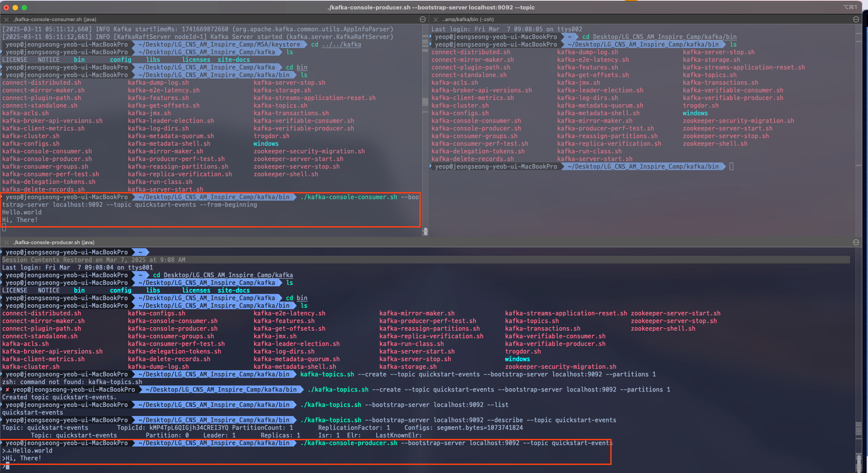Click 'site-docs' directory in the consumer pane
This screenshot has width=868, height=473.
pos(234,60)
